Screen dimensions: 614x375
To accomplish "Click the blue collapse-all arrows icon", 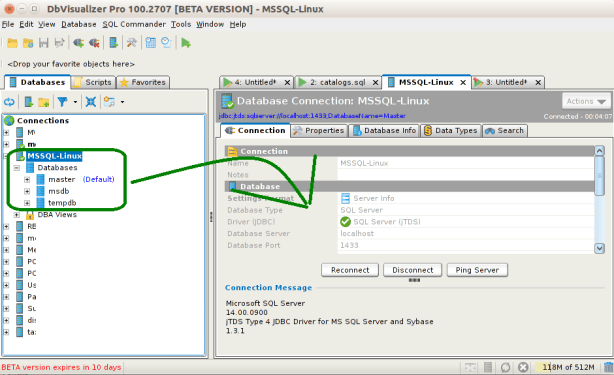I will click(90, 102).
